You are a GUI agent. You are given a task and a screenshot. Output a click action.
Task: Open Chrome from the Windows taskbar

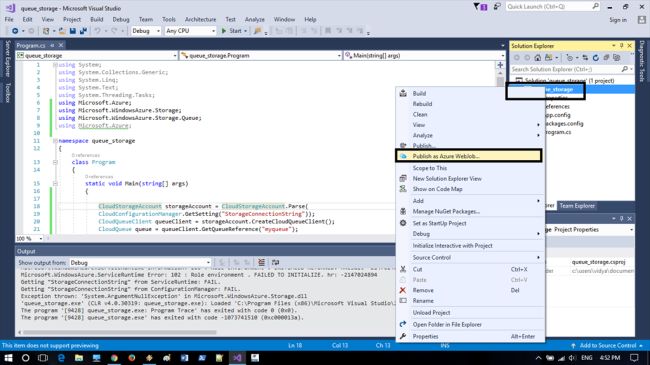click(114, 358)
